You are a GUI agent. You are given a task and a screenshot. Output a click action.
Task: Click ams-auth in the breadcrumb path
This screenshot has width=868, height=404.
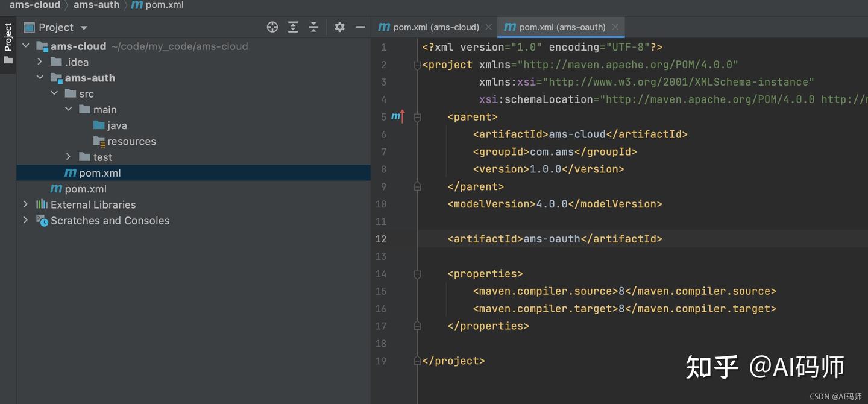click(x=96, y=5)
